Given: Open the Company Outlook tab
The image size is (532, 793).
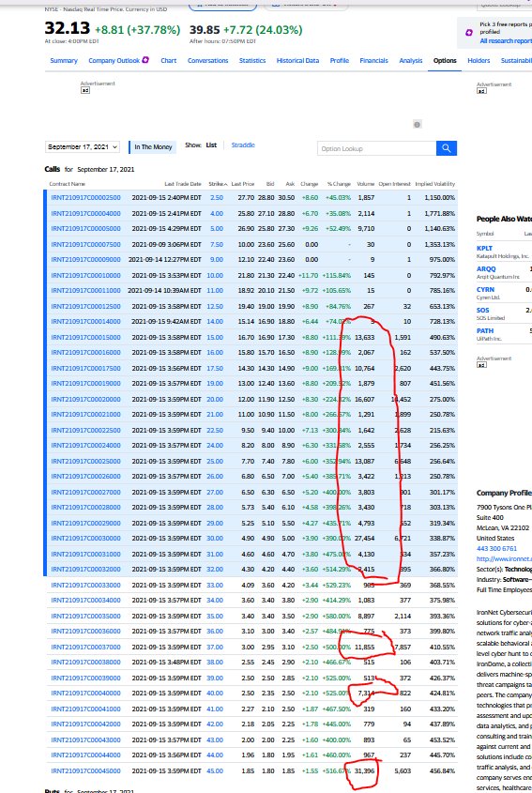Looking at the screenshot, I should coord(114,61).
